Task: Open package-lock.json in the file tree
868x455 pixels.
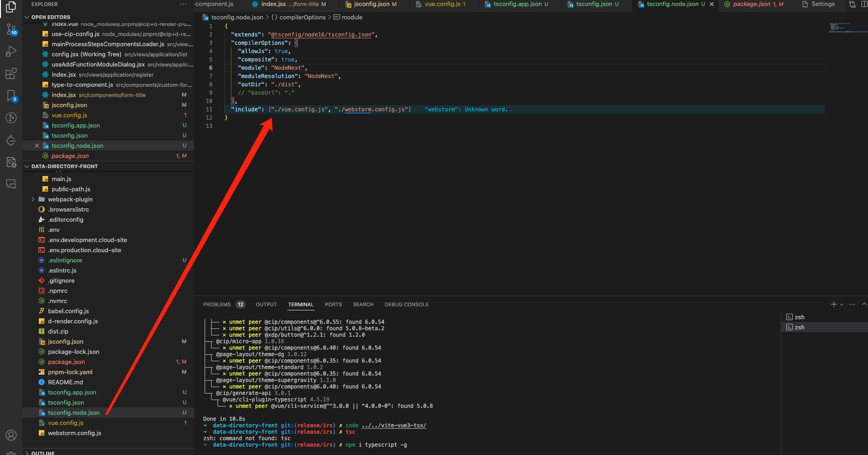Action: pos(73,352)
